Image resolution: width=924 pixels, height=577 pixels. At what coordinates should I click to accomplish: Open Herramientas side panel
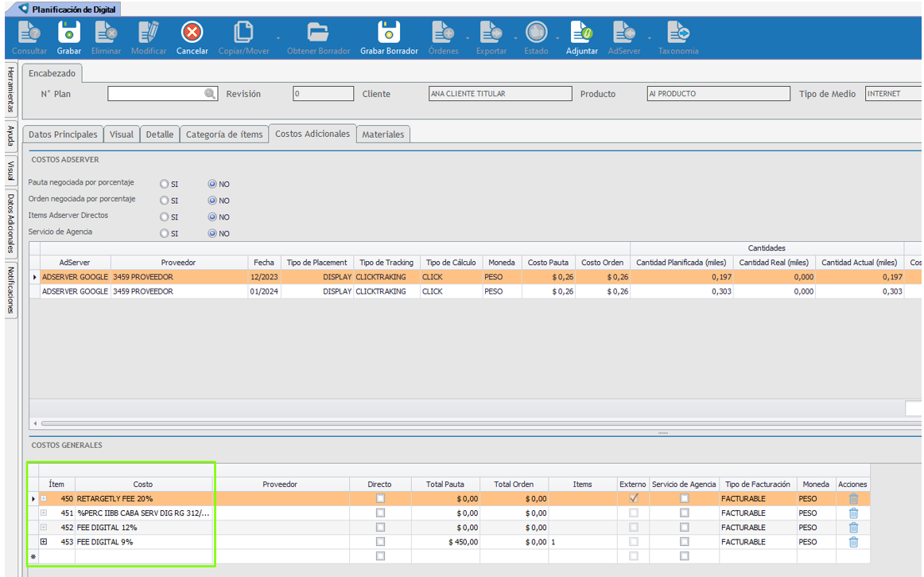point(10,90)
